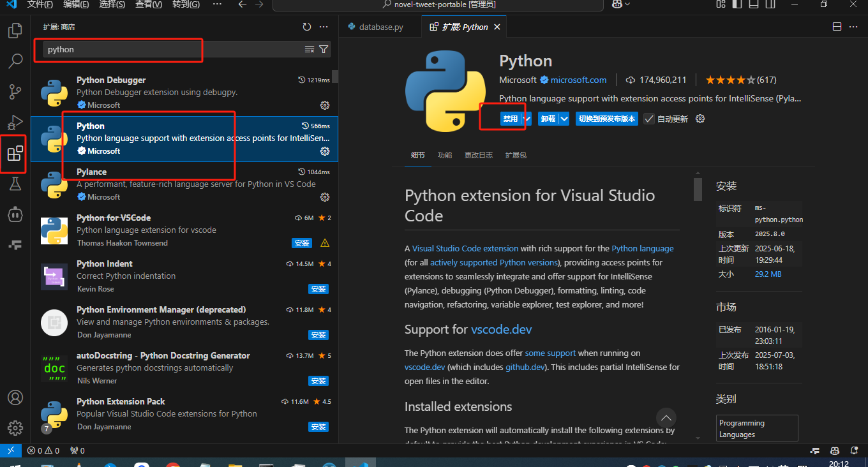This screenshot has height=467, width=868.
Task: Install Python for VSCode extension
Action: point(301,243)
